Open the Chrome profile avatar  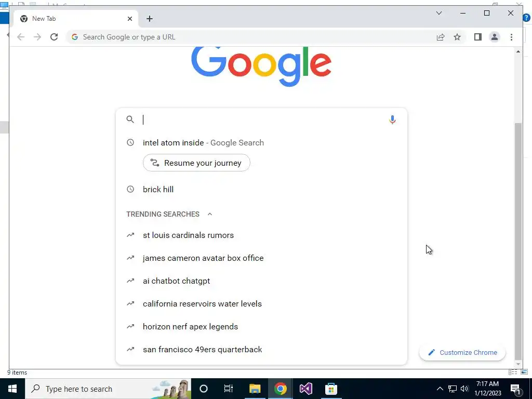[x=495, y=37]
